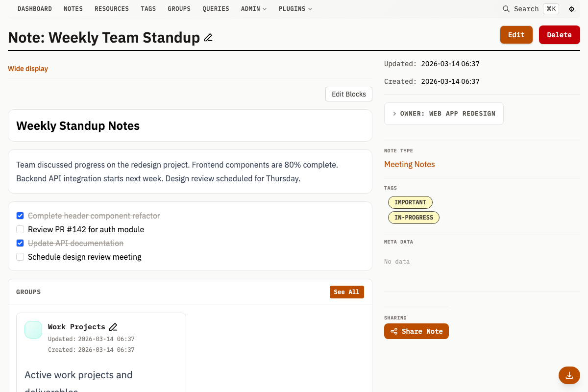Viewport: 588px width, 392px height.
Task: Click the floating download button
Action: pyautogui.click(x=569, y=375)
